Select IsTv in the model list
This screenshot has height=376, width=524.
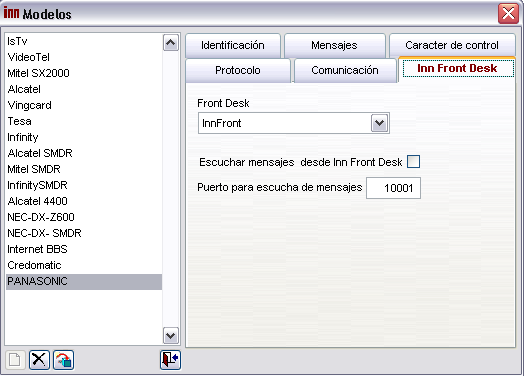(x=84, y=41)
